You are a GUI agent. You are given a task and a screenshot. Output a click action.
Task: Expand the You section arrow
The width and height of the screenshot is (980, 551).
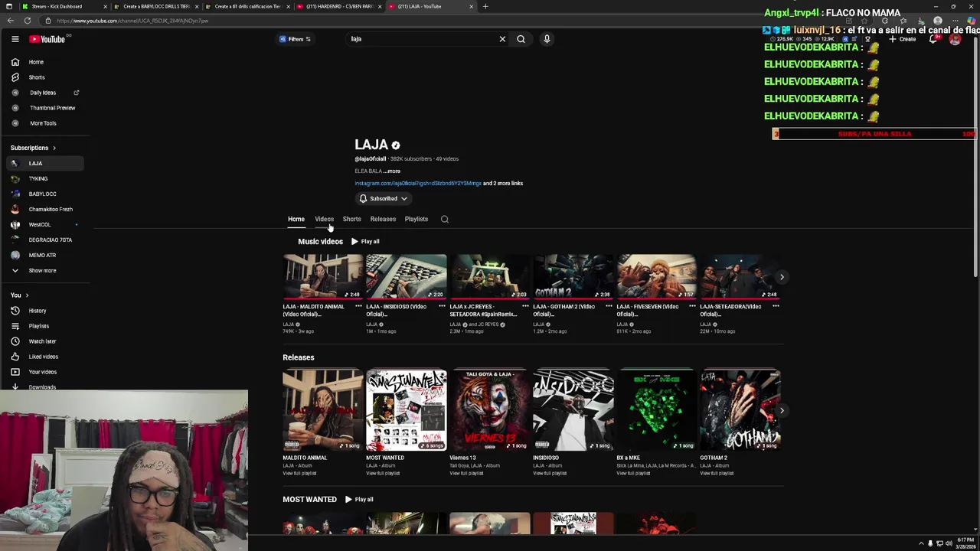point(27,295)
